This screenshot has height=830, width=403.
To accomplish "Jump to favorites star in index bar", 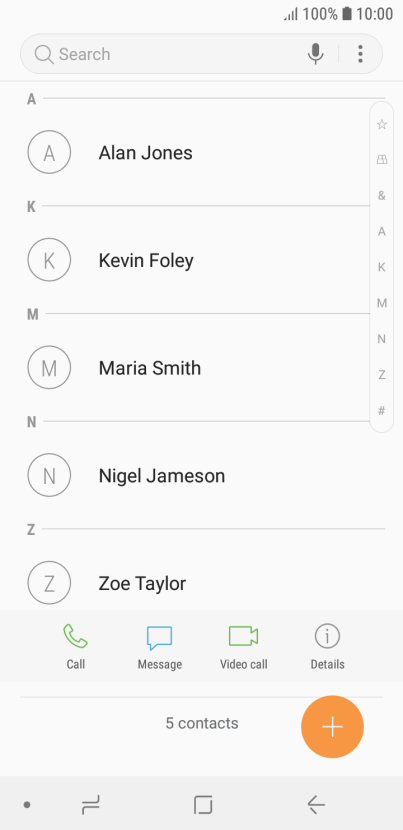I will coord(381,124).
